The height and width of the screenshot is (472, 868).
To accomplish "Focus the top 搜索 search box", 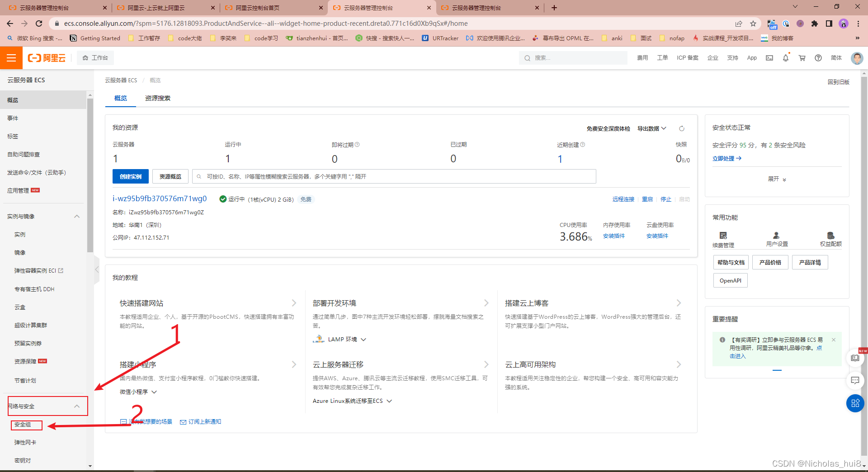I will pyautogui.click(x=573, y=58).
